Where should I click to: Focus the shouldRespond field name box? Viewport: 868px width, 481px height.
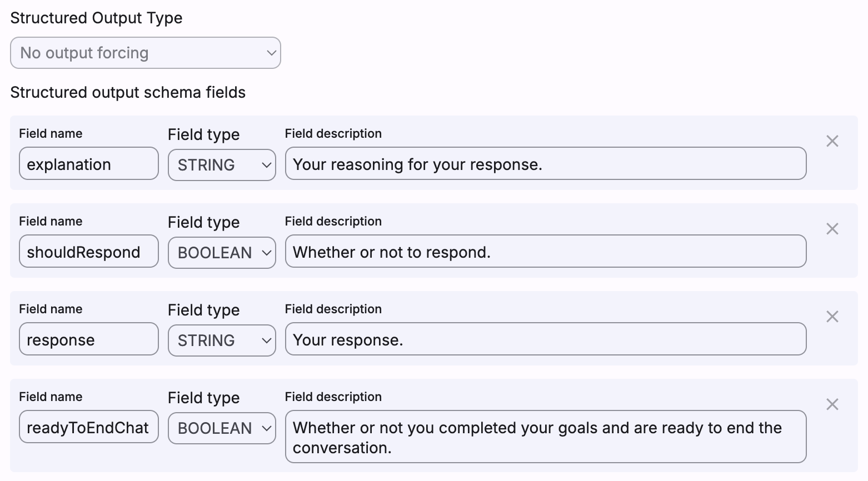(88, 252)
